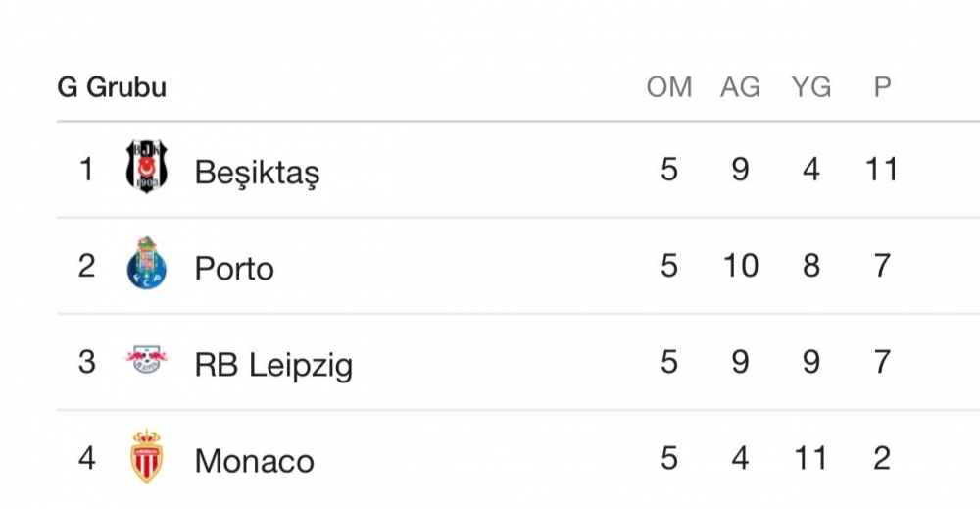Click the OM column header
This screenshot has height=509, width=980.
[669, 87]
